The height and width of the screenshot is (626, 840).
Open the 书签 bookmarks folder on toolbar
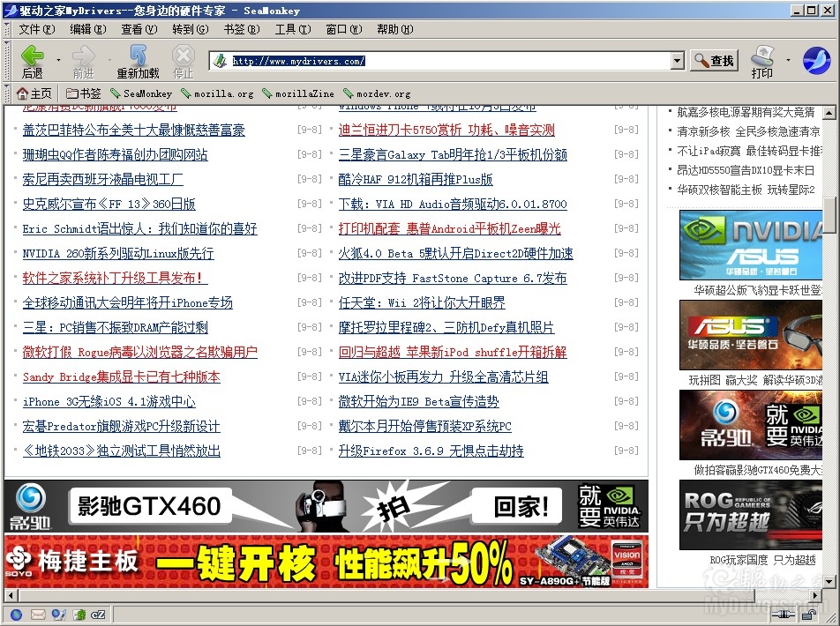coord(84,93)
